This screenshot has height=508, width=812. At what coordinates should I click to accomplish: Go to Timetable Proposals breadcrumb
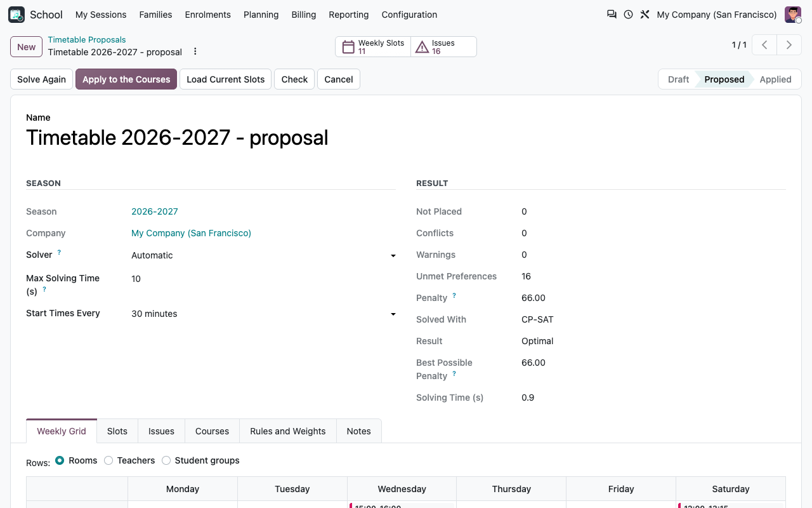click(x=87, y=39)
